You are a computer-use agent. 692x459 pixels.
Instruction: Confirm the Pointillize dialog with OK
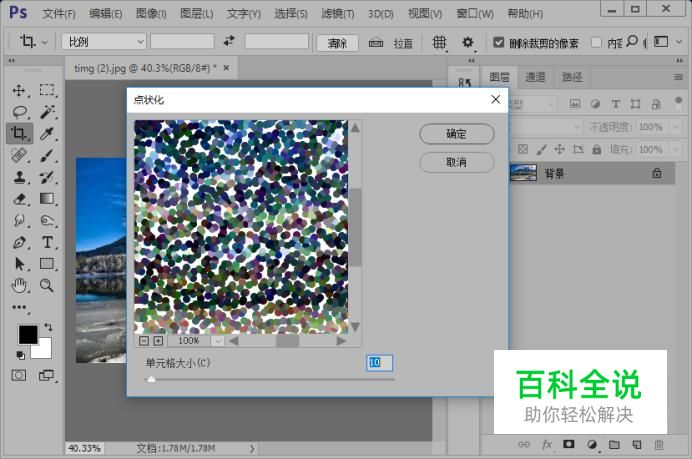point(456,134)
